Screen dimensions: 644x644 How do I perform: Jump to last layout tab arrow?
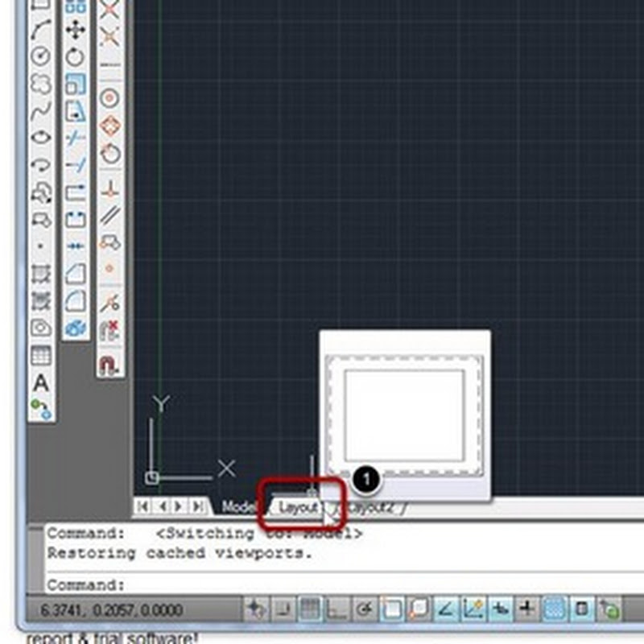tap(197, 506)
